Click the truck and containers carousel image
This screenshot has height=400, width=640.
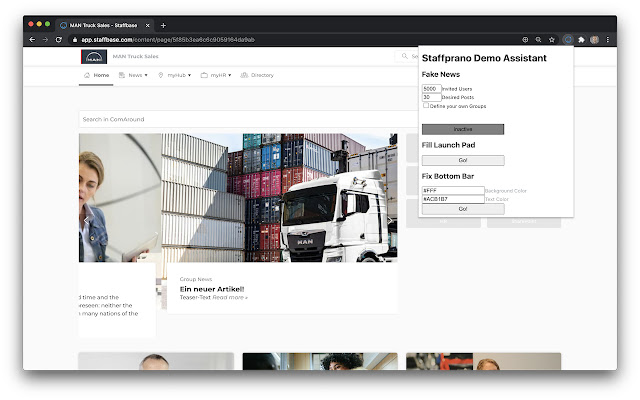click(x=279, y=198)
